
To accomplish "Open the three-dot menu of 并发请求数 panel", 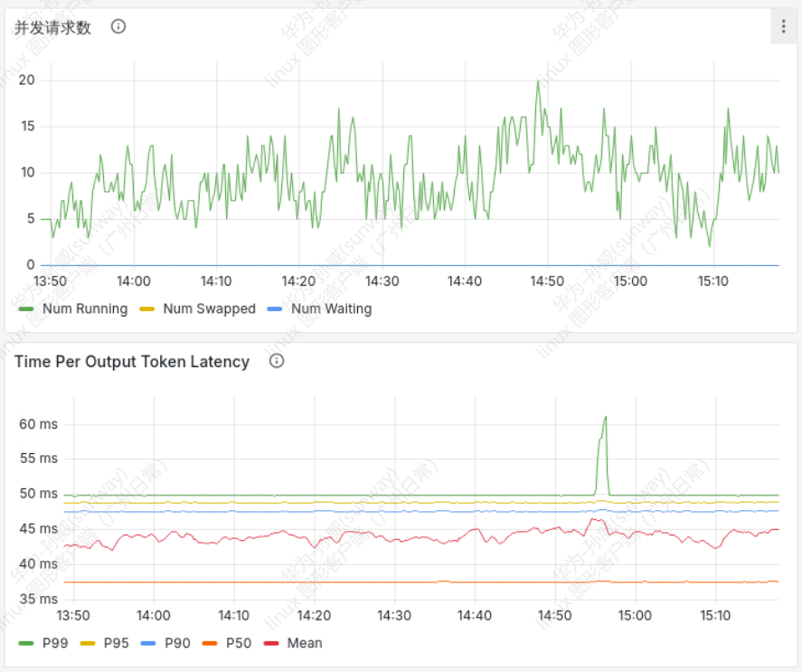I will (x=783, y=26).
